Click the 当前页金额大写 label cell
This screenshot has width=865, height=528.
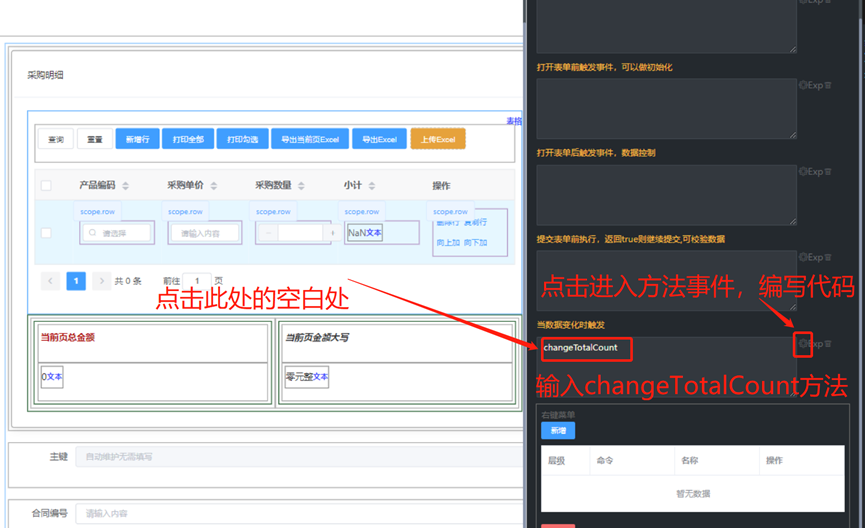tap(397, 343)
